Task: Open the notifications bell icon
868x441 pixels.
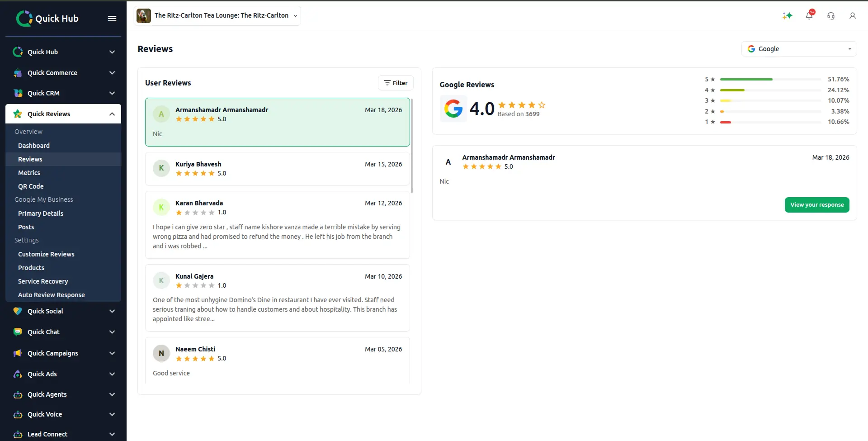Action: click(809, 16)
